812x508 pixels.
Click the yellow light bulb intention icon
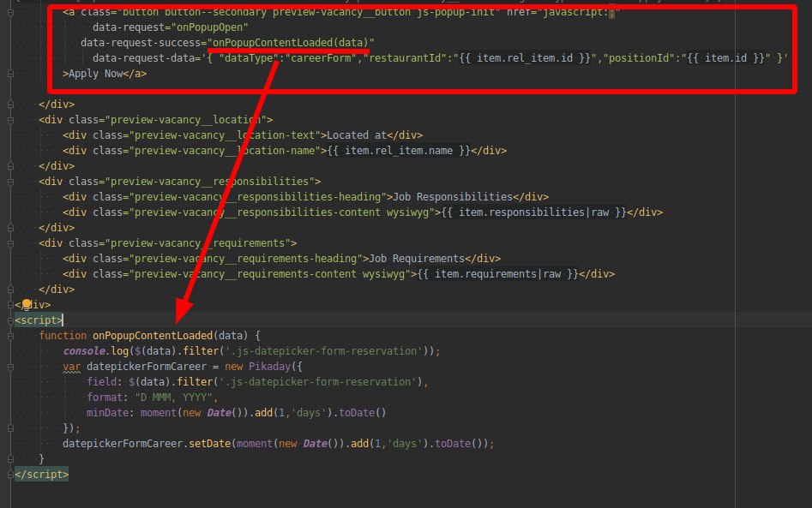pos(27,305)
